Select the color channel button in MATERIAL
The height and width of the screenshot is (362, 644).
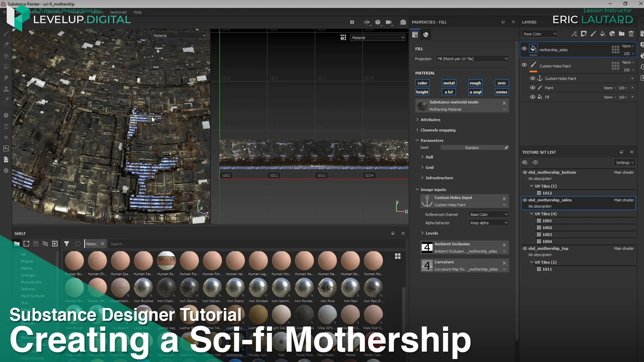(x=422, y=83)
